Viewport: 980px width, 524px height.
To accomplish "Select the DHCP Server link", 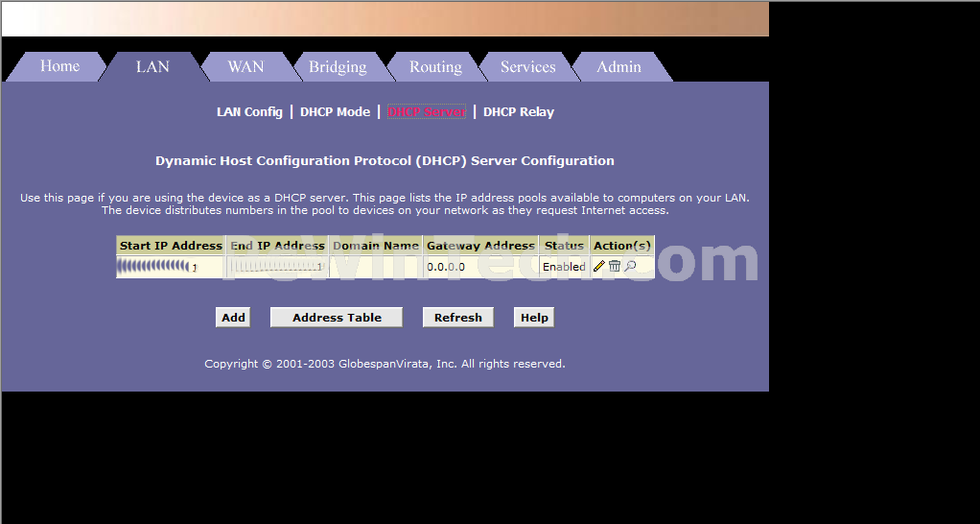I will click(427, 112).
